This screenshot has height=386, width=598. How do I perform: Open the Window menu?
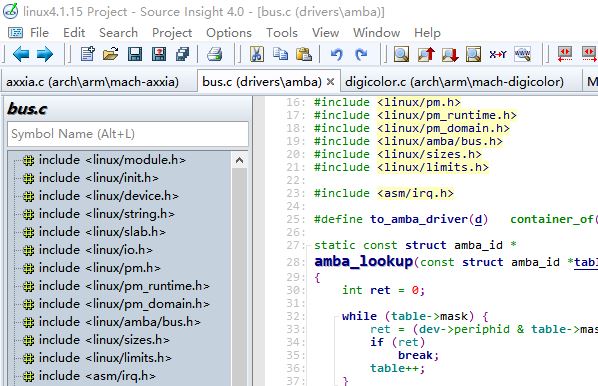tap(376, 33)
